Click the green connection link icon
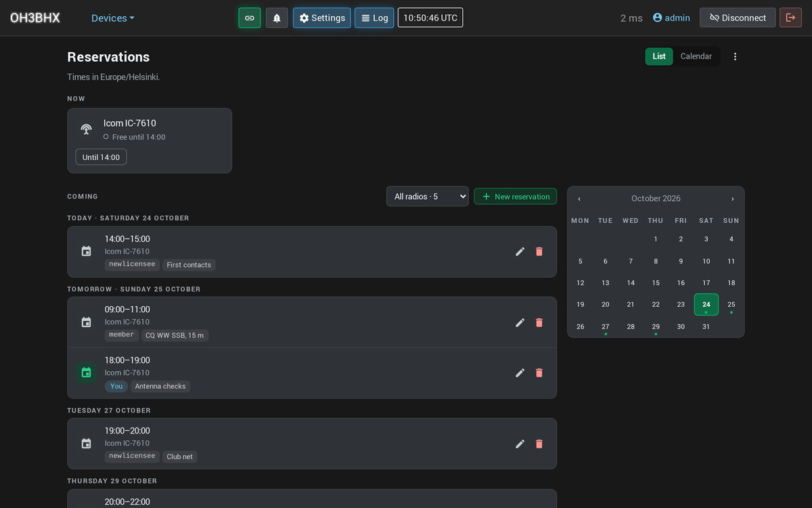Viewport: 812px width, 508px height. click(250, 18)
